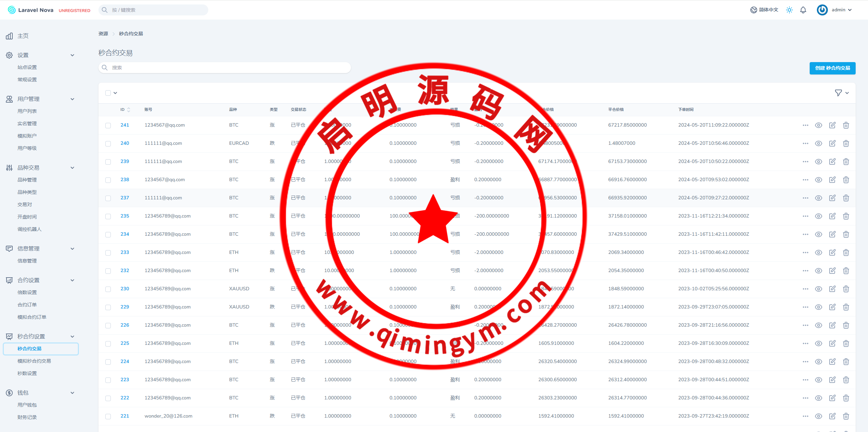The height and width of the screenshot is (432, 868).
Task: Click the notification bell icon
Action: coord(803,10)
